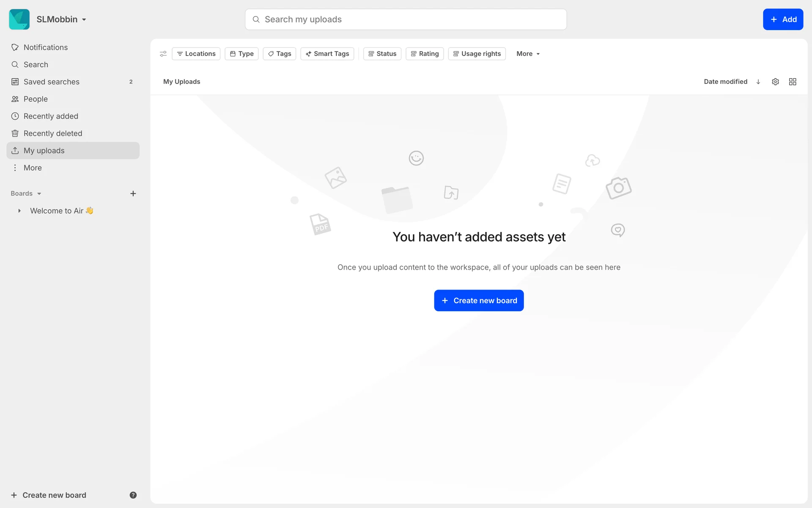The image size is (812, 508).
Task: Open the filter settings sliders icon
Action: pos(163,54)
